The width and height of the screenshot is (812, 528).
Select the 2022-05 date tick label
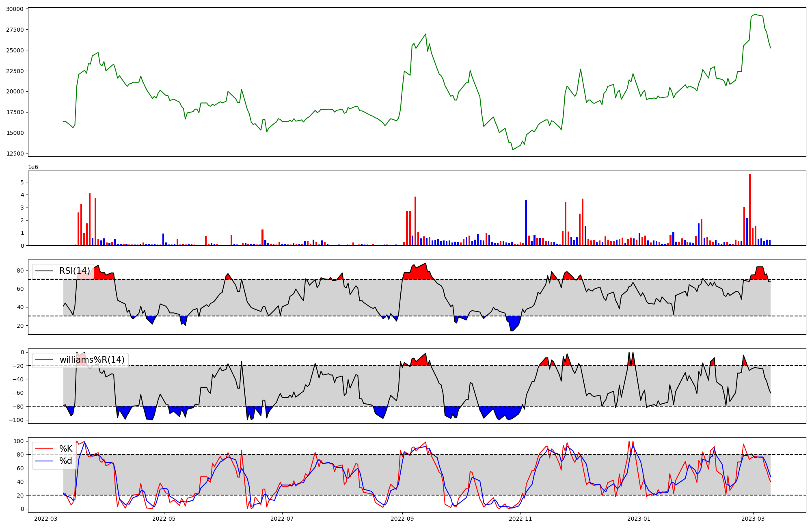(x=164, y=519)
